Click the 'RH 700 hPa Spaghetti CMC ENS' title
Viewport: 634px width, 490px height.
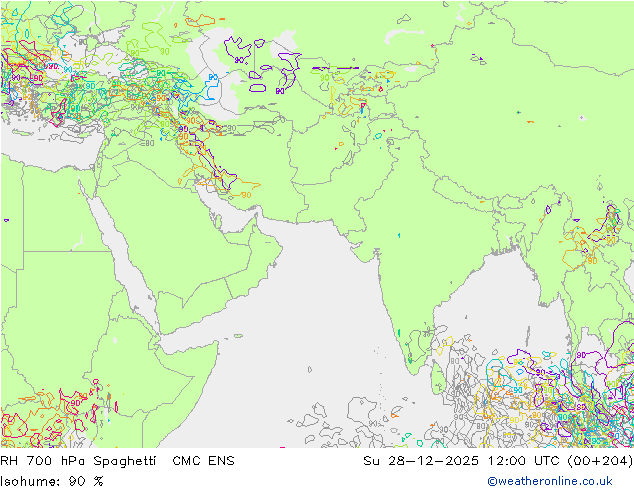(x=117, y=461)
